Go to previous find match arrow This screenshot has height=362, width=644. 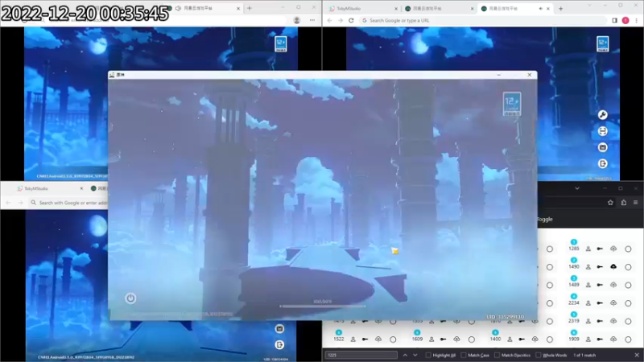coord(405,355)
